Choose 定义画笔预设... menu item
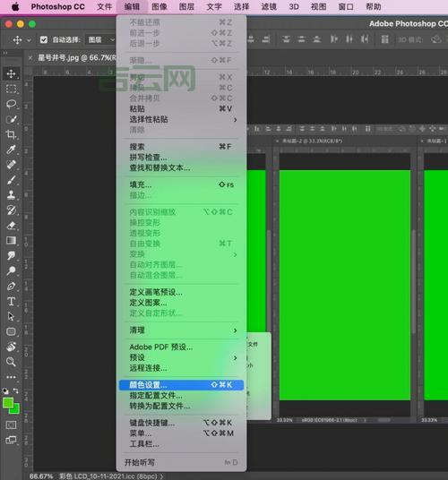The image size is (448, 480). point(181,292)
